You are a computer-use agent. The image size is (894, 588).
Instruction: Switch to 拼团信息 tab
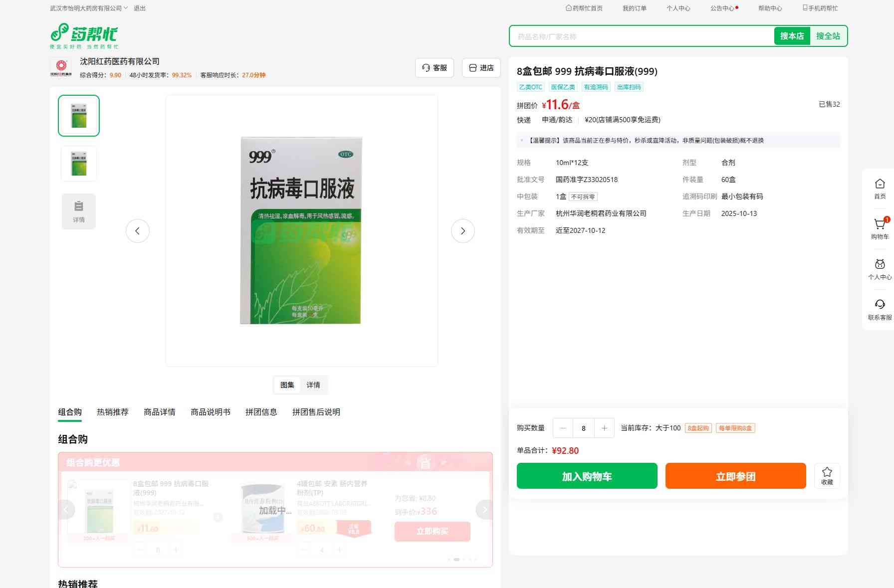(261, 412)
